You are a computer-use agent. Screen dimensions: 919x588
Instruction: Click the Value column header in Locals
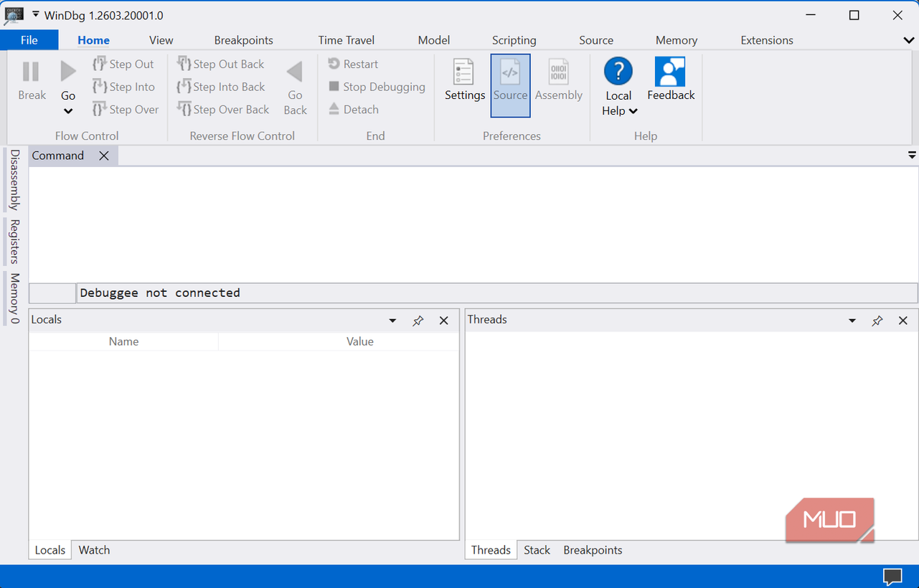pos(360,341)
